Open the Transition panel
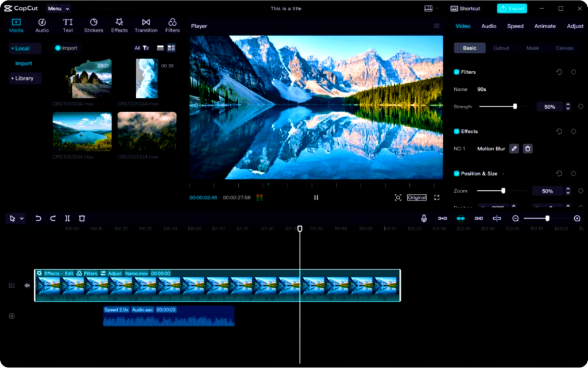The width and height of the screenshot is (588, 368). 146,25
